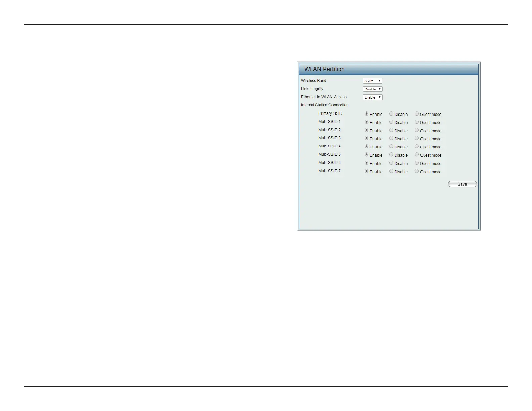Open the Wireless Band dropdown

point(372,81)
